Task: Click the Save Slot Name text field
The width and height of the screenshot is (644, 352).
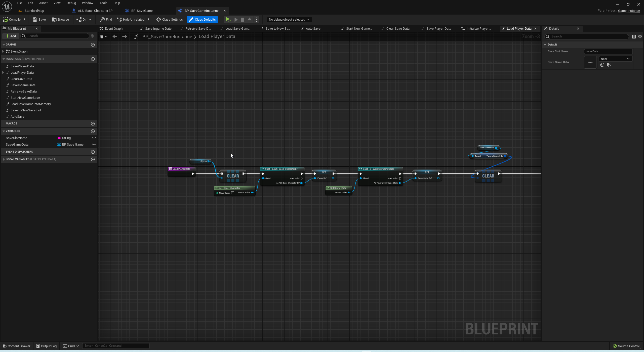Action: click(608, 51)
